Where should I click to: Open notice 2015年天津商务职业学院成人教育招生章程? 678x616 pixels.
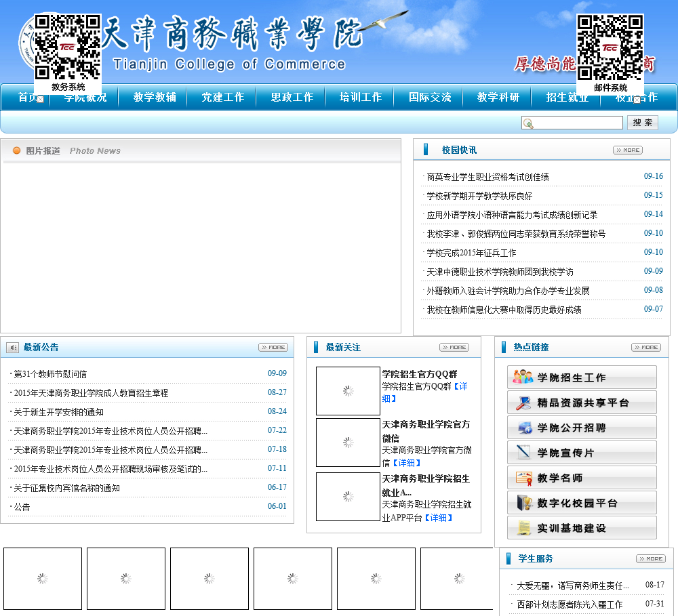[x=91, y=393]
